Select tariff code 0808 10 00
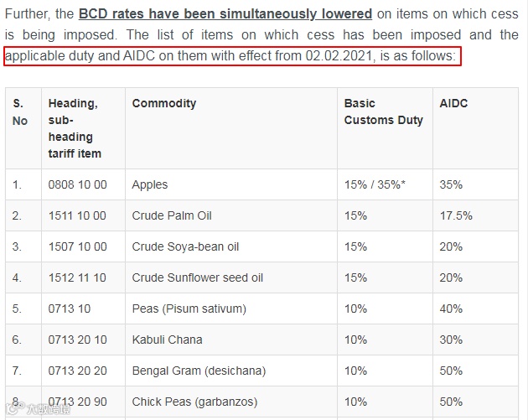The image size is (528, 420). 77,184
